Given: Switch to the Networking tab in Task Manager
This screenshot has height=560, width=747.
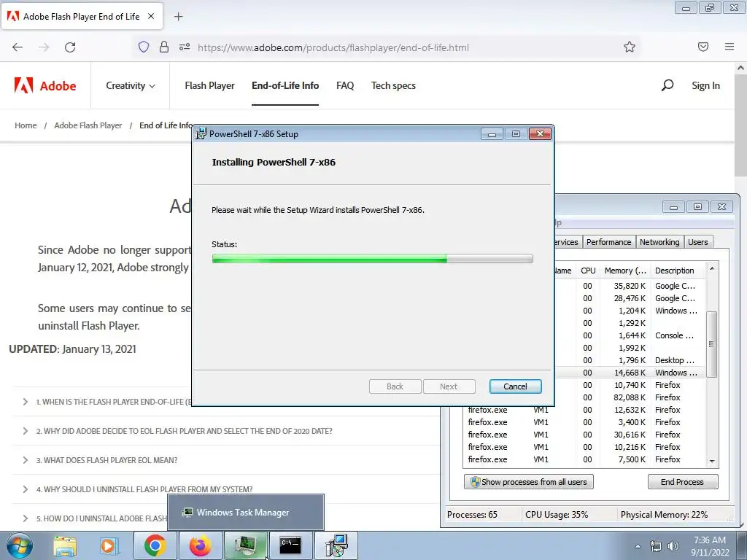Looking at the screenshot, I should [659, 242].
